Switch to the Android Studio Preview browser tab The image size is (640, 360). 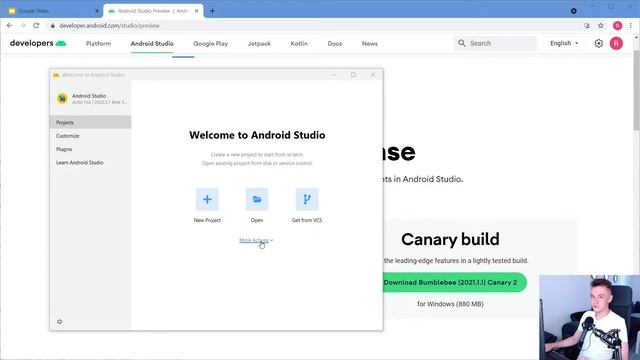[x=153, y=11]
